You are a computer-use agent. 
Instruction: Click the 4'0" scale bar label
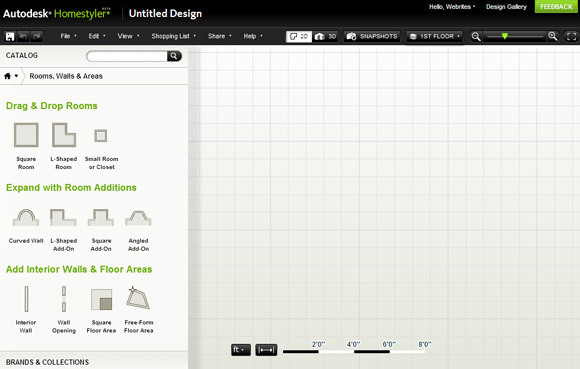353,344
